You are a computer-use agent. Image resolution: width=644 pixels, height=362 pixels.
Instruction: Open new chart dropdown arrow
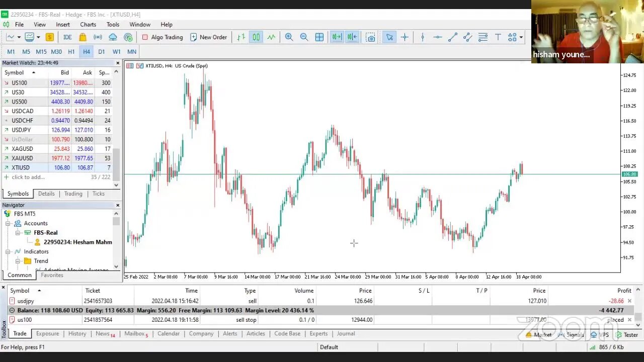(19, 37)
